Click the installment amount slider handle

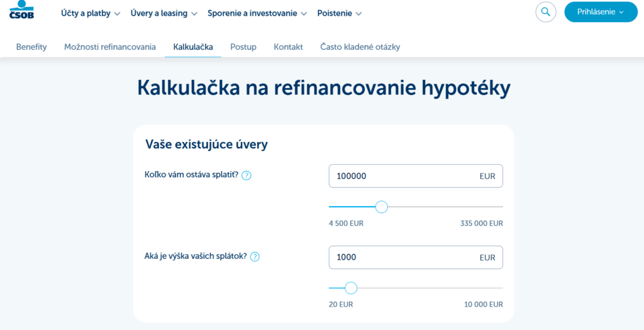351,288
